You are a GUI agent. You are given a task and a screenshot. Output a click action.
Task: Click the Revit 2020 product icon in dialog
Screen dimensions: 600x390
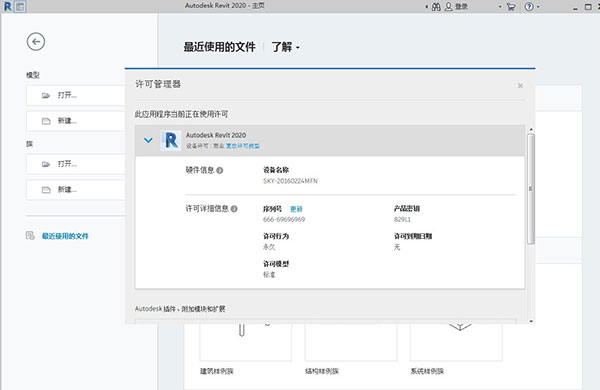click(171, 140)
